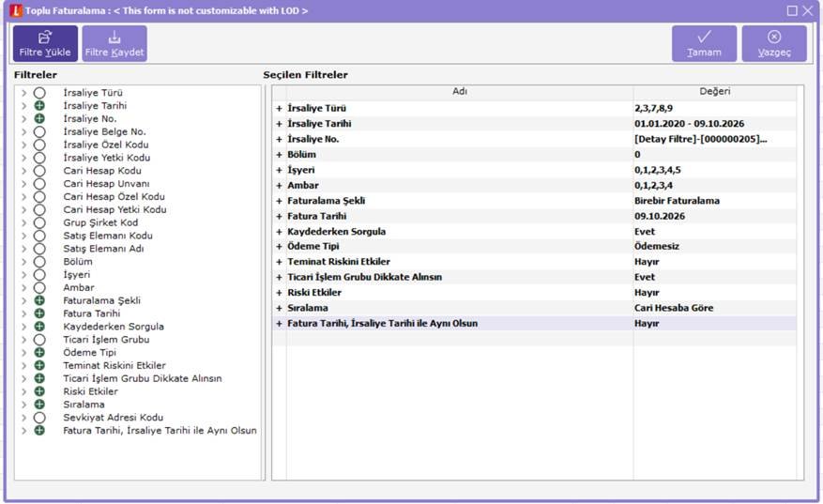Expand the Bölüm tree chevron in Filtreler
The height and width of the screenshot is (504, 823).
pos(23,262)
